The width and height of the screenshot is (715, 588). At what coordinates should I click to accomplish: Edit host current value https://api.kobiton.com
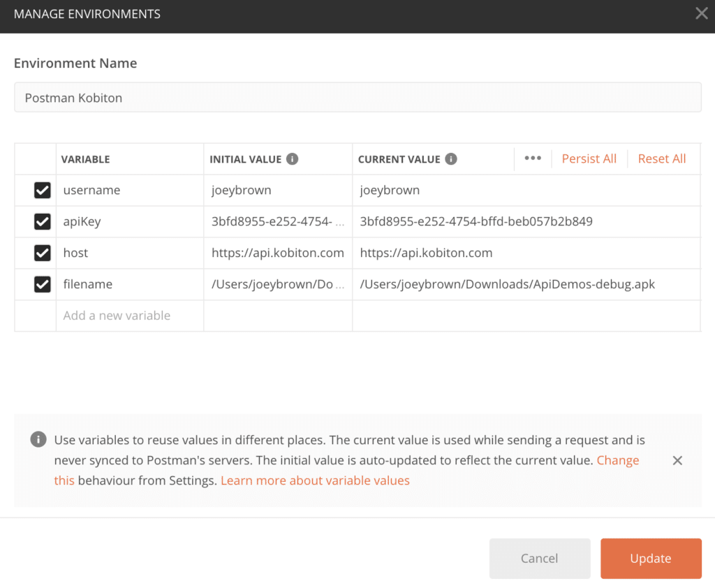[526, 253]
